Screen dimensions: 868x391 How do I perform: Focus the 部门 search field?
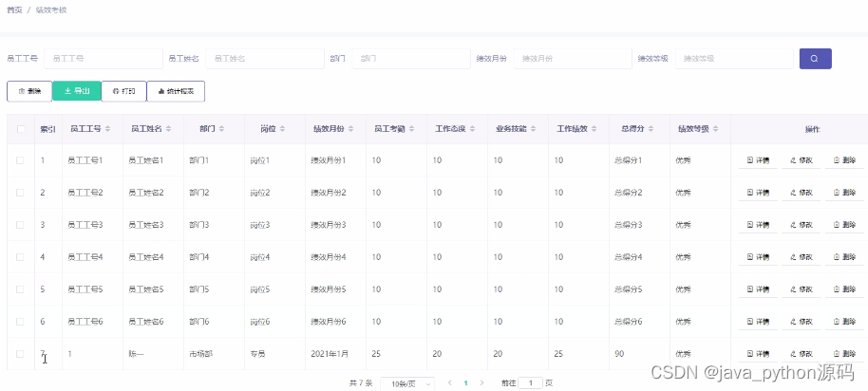pos(411,59)
